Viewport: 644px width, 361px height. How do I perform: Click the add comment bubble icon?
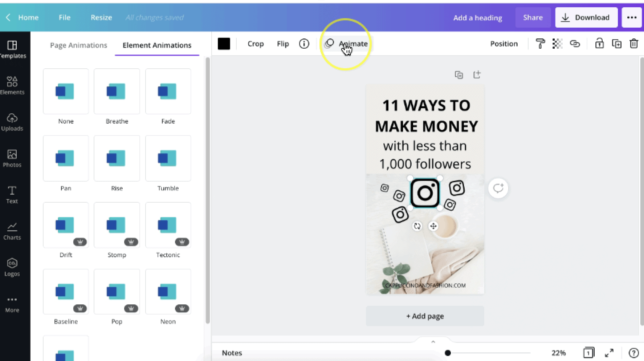[x=498, y=188]
